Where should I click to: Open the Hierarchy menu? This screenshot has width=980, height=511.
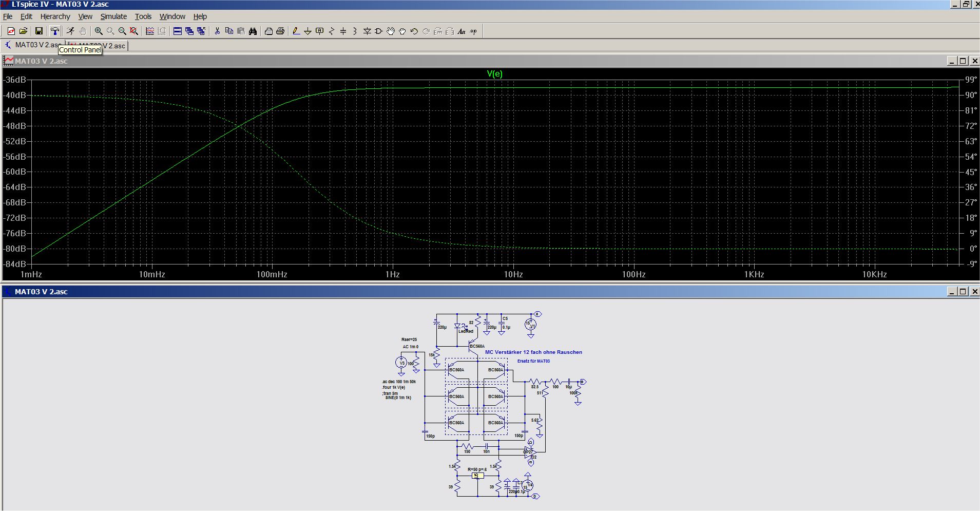(x=55, y=16)
